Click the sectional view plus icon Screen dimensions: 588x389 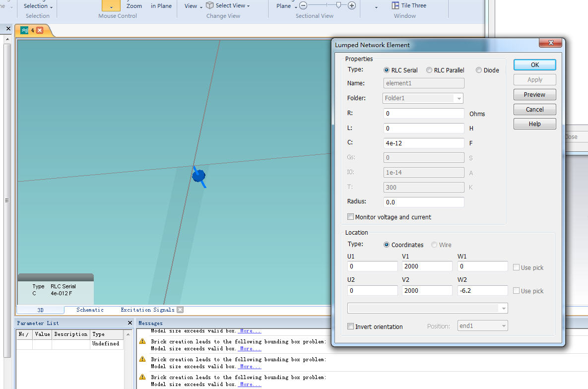coord(352,5)
